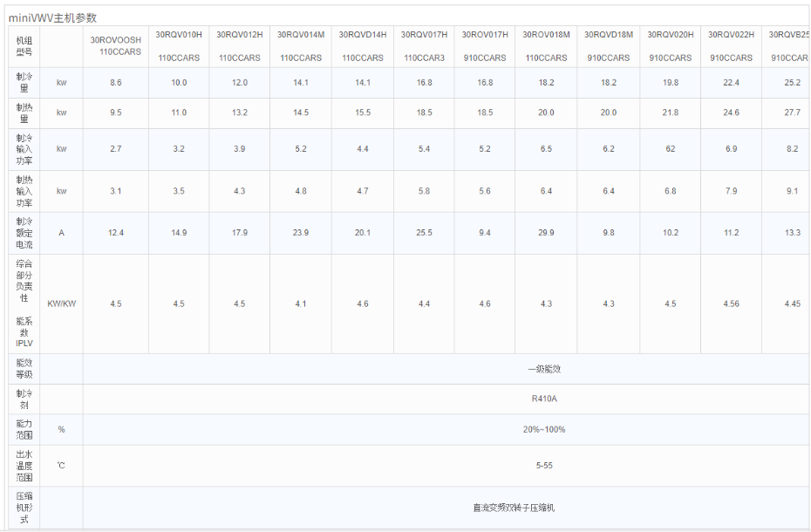Select the 30RQV012H model column header
The image size is (811, 532).
240,46
